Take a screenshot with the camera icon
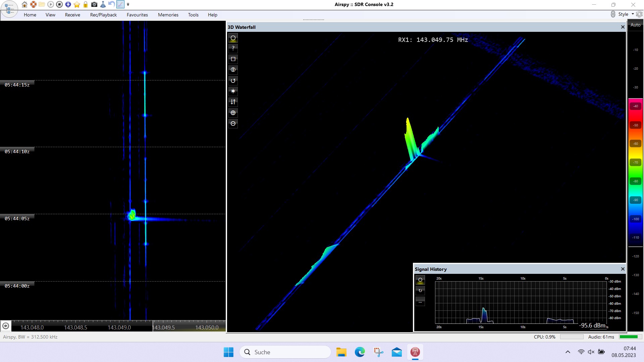The image size is (644, 362). click(x=94, y=4)
